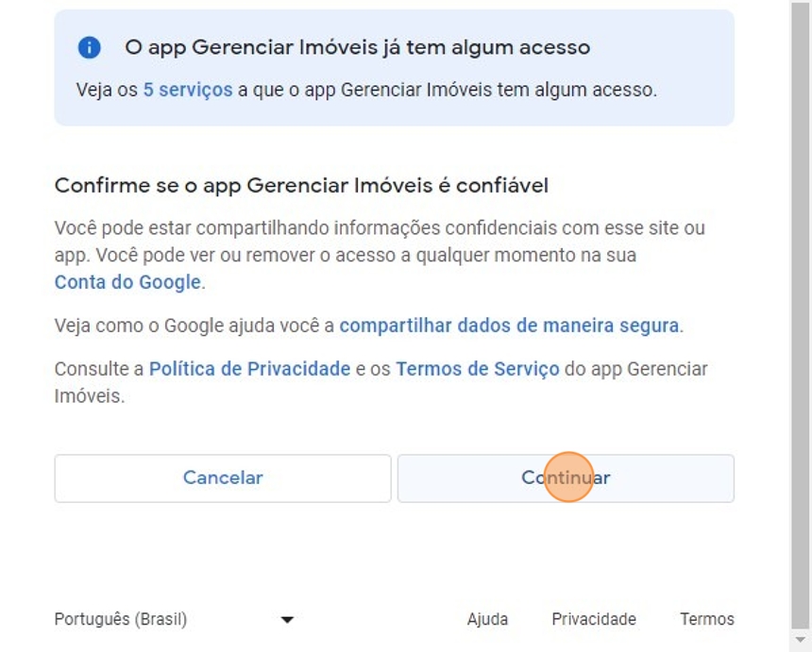
Task: Open the "5 serviços" link
Action: click(188, 91)
